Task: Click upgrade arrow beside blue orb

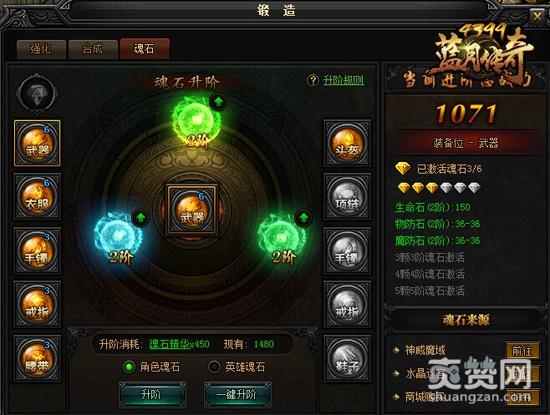Action: [141, 218]
